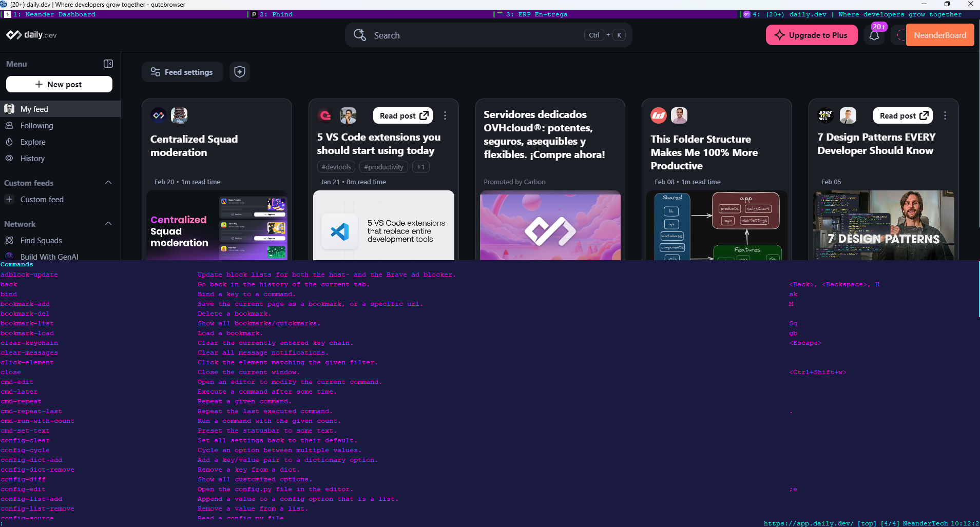This screenshot has height=527, width=980.
Task: Click the History eye icon
Action: [9, 158]
